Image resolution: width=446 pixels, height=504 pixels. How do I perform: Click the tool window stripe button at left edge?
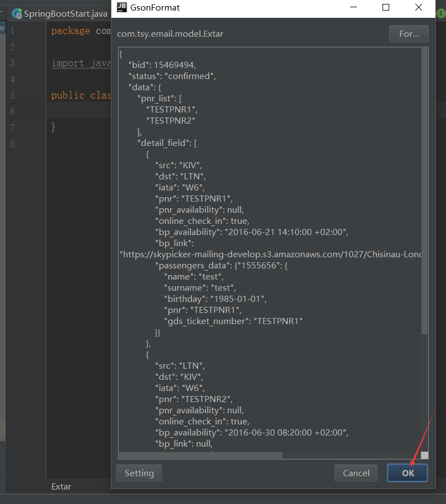tap(2, 27)
